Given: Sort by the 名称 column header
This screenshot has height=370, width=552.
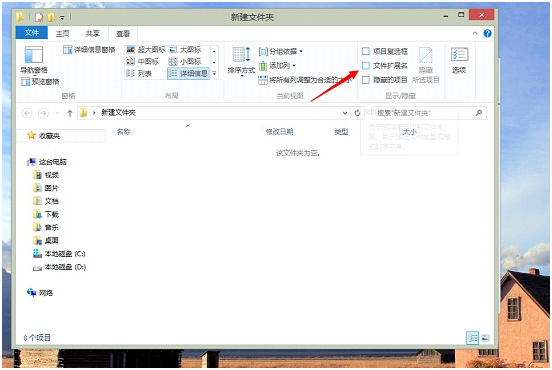Looking at the screenshot, I should (124, 132).
